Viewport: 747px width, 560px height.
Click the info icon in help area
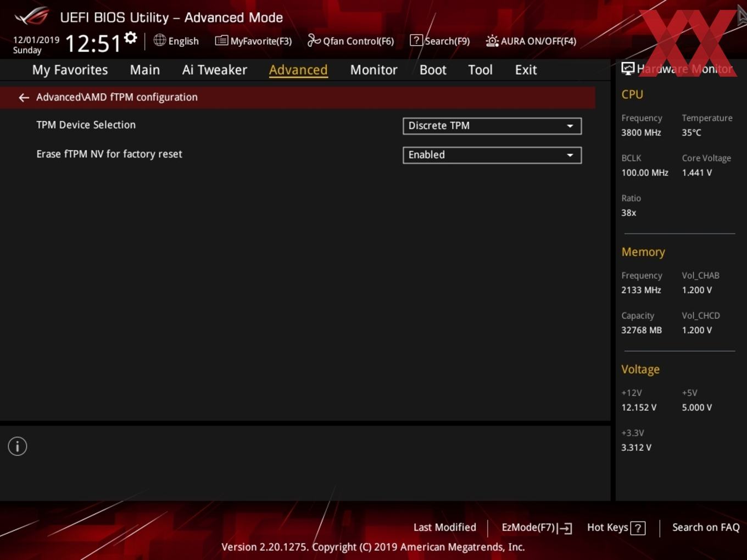(18, 446)
